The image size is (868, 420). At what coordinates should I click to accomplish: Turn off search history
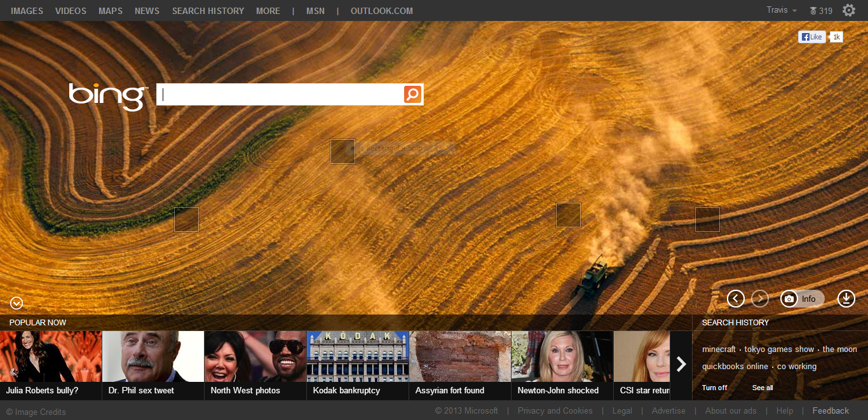pos(714,388)
